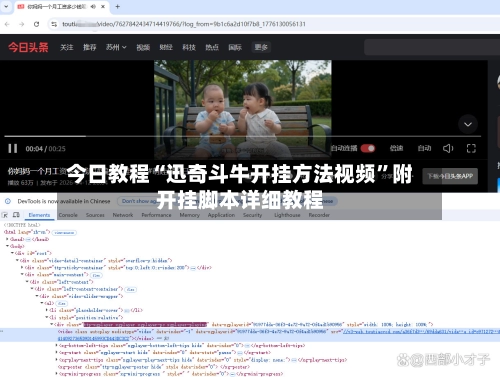The width and height of the screenshot is (500, 377).
Task: Select the xg-poster element row
Action: [154, 367]
